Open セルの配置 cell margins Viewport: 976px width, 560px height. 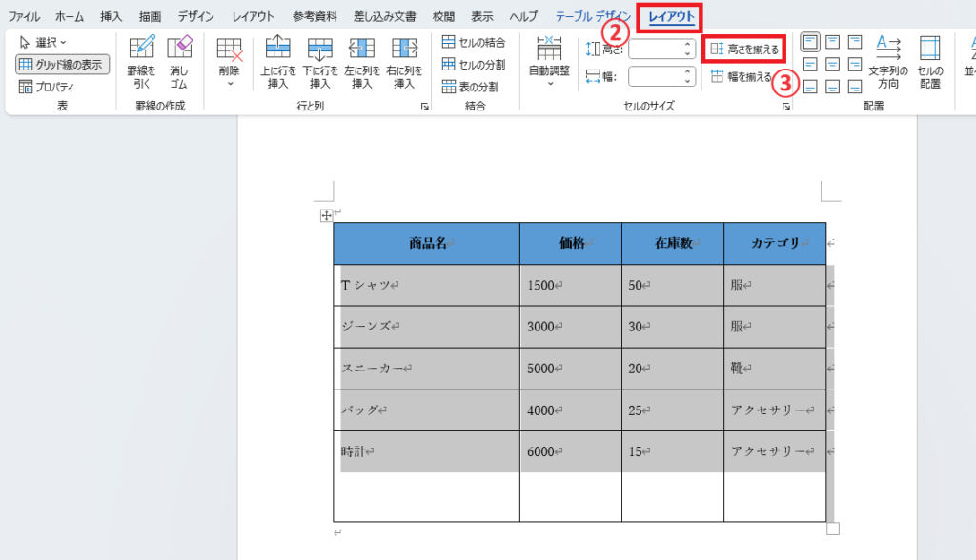930,62
